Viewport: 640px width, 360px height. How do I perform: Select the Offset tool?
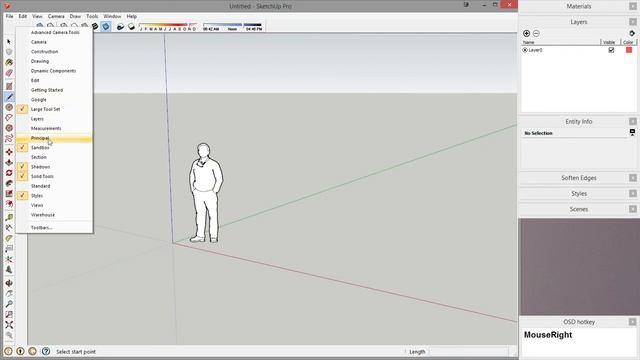point(9,204)
